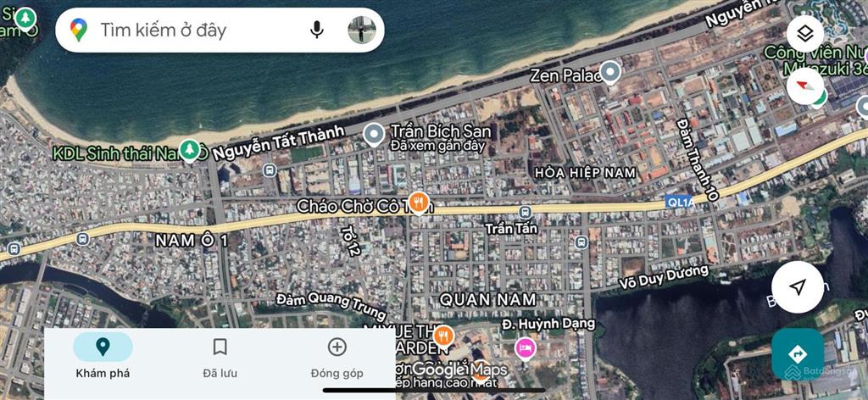Click the compass to reset north
868x400 pixels.
click(805, 86)
